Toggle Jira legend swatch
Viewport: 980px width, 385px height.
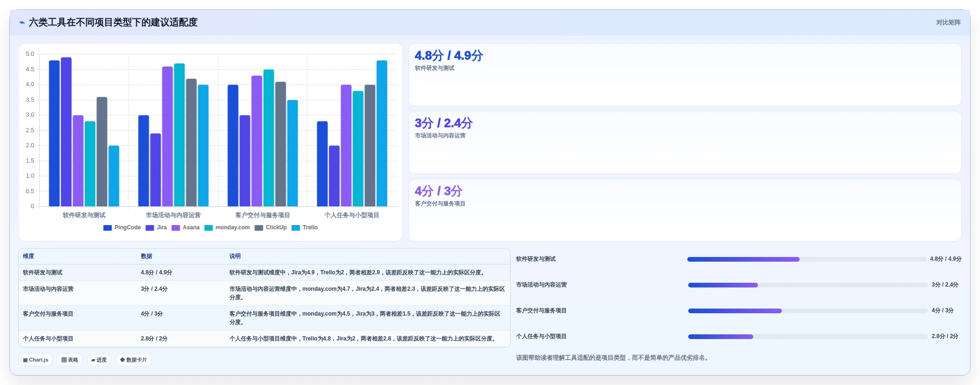click(149, 228)
